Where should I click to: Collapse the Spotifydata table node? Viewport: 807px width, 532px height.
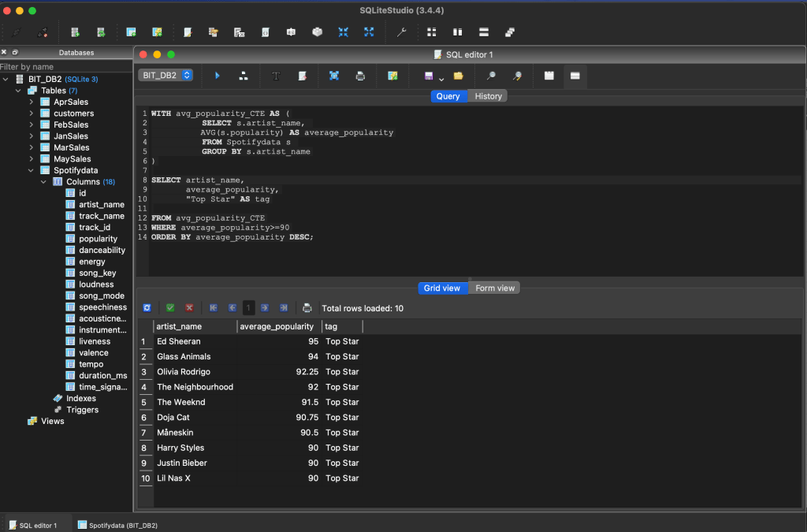[x=32, y=170]
